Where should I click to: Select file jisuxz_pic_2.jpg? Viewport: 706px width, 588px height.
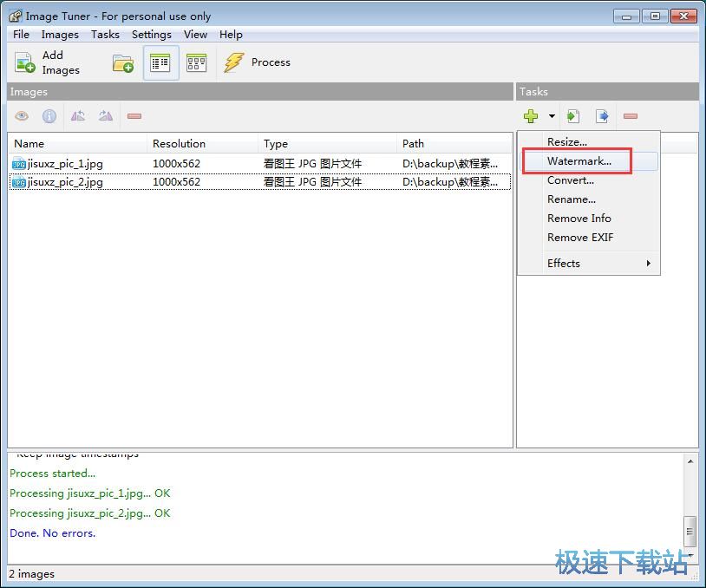65,182
